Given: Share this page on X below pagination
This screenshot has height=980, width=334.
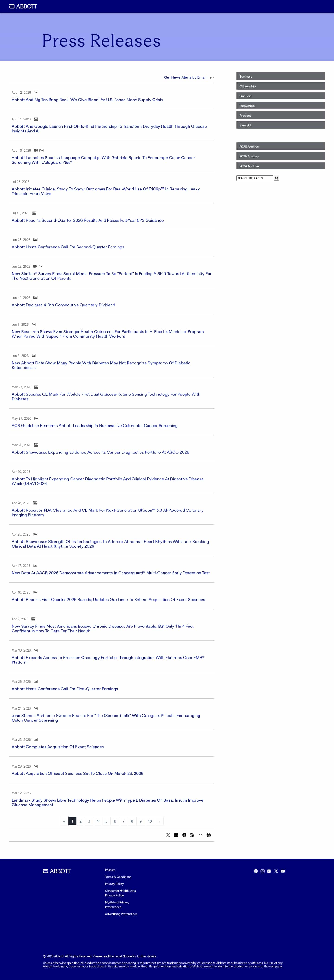Looking at the screenshot, I should click(x=168, y=835).
